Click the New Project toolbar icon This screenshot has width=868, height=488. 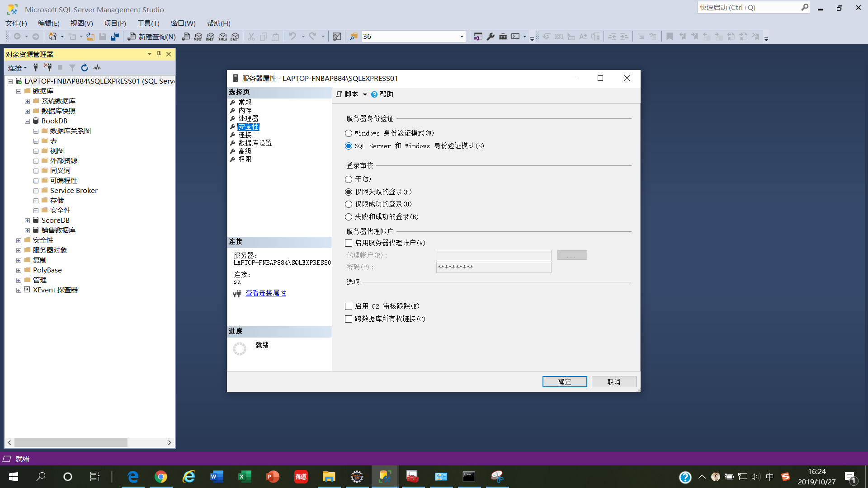coord(53,37)
